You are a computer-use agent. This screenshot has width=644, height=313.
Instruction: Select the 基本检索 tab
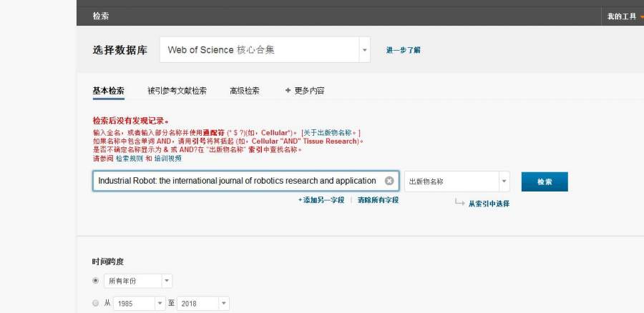click(109, 91)
